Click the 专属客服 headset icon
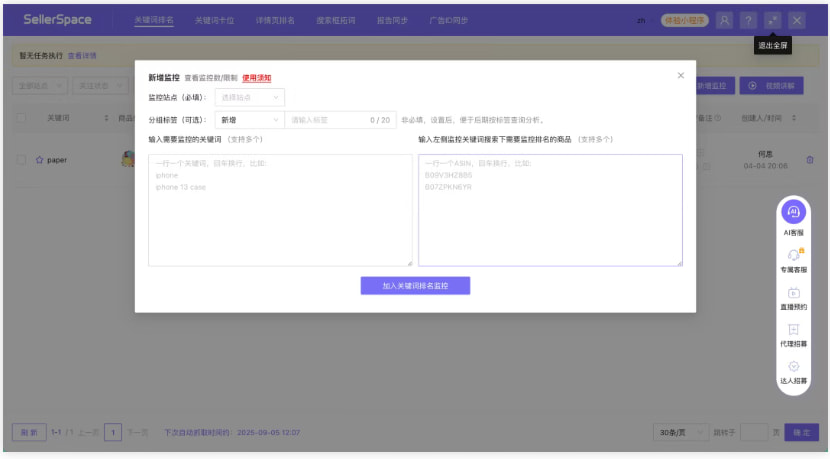The height and width of the screenshot is (459, 830). coord(793,255)
